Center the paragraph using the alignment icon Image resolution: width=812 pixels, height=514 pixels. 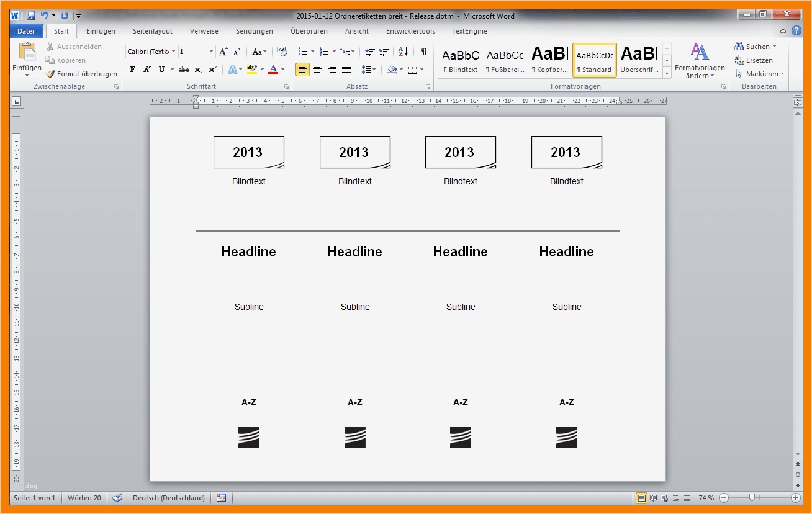pos(317,69)
